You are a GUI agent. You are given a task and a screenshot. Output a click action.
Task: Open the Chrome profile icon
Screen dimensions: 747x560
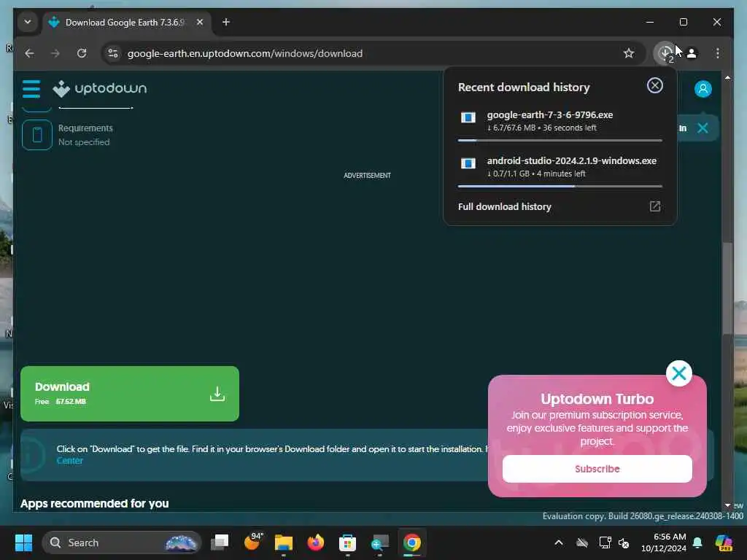tap(692, 53)
